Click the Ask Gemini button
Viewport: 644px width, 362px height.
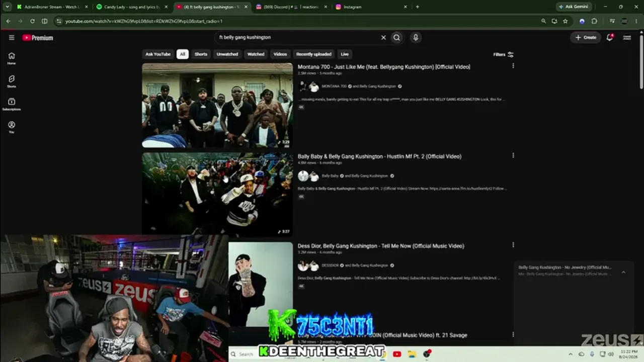point(574,7)
